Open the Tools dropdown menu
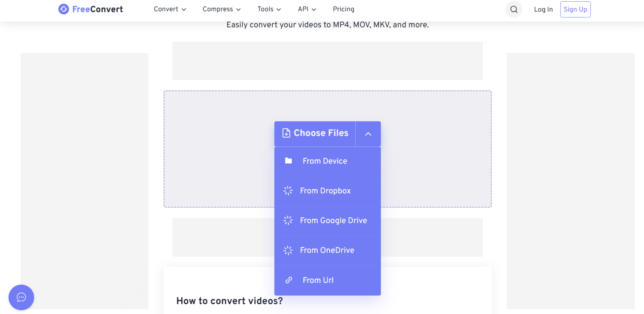 (x=269, y=9)
